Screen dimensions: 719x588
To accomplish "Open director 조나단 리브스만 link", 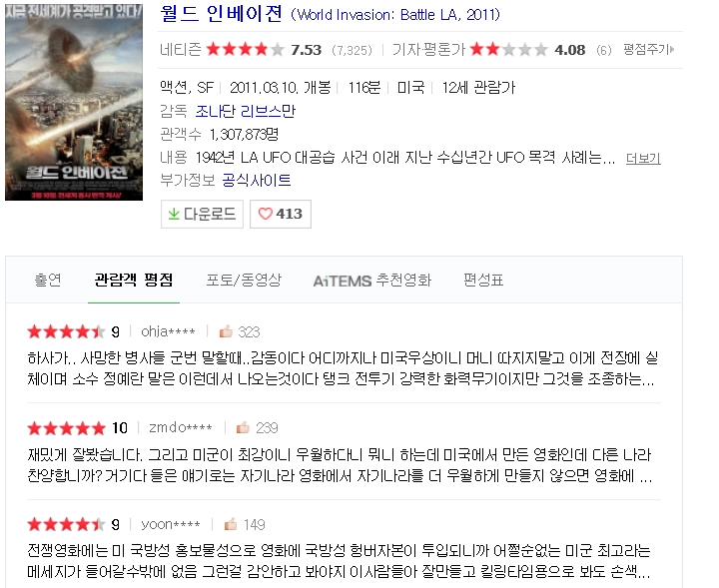I will point(246,111).
